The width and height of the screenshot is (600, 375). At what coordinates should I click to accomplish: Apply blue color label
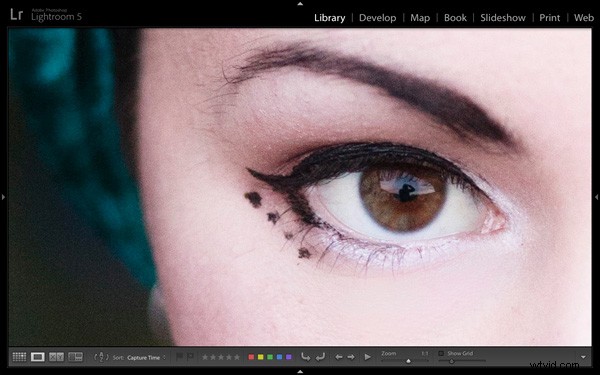click(x=279, y=357)
